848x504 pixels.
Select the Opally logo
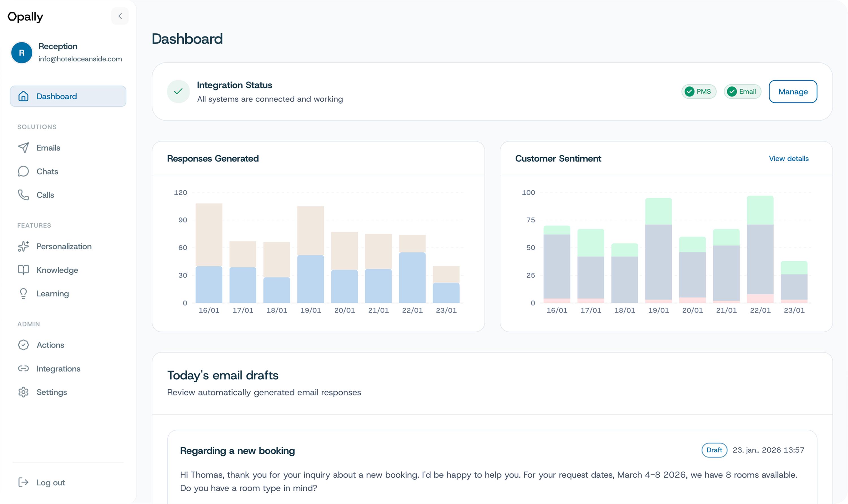click(25, 16)
